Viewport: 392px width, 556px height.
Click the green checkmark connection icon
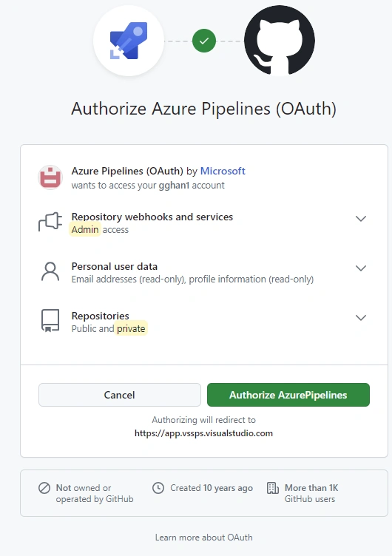tap(204, 41)
